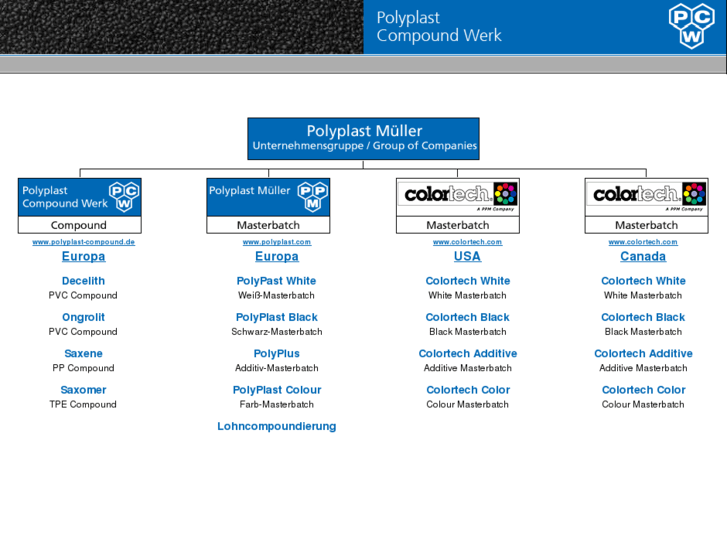Viewport: 727px width, 545px height.
Task: Open the www.polyplast.com link
Action: pos(277,242)
